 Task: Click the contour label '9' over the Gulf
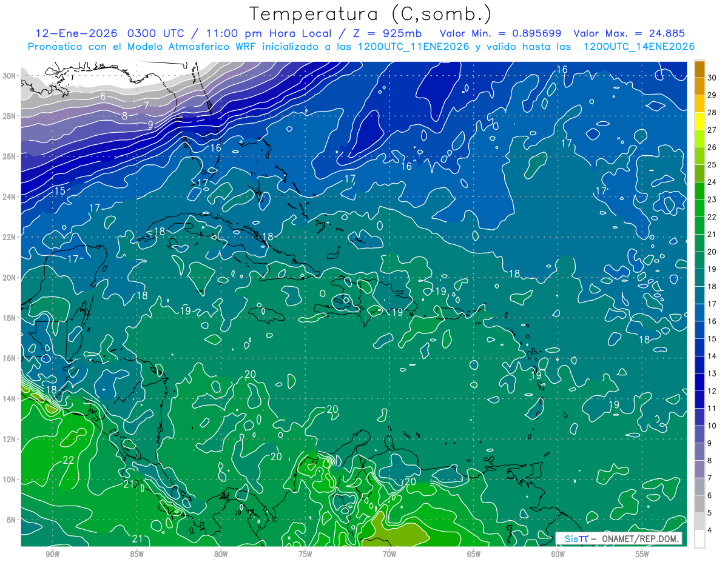150,125
